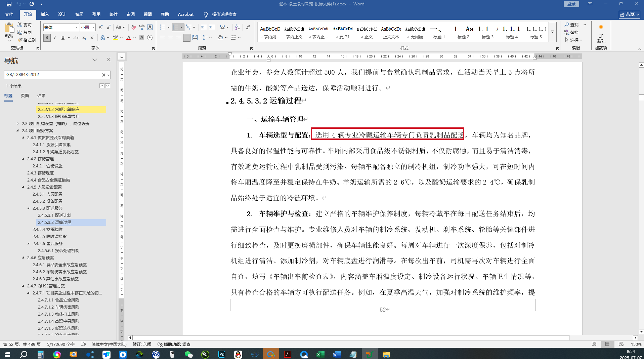Click the character shading icon

pyautogui.click(x=142, y=38)
